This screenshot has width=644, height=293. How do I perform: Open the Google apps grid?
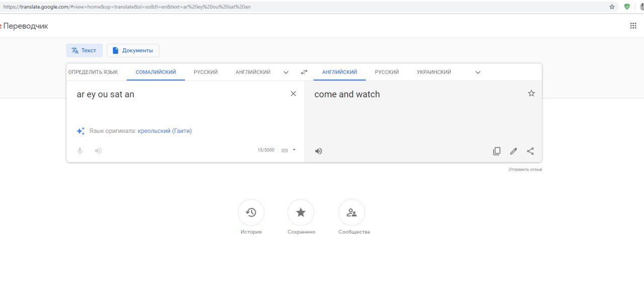pyautogui.click(x=633, y=26)
